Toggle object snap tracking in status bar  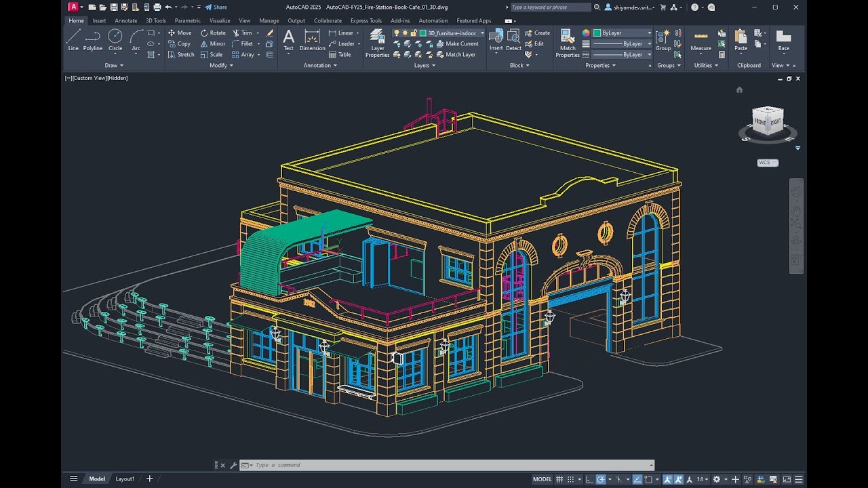[x=637, y=479]
